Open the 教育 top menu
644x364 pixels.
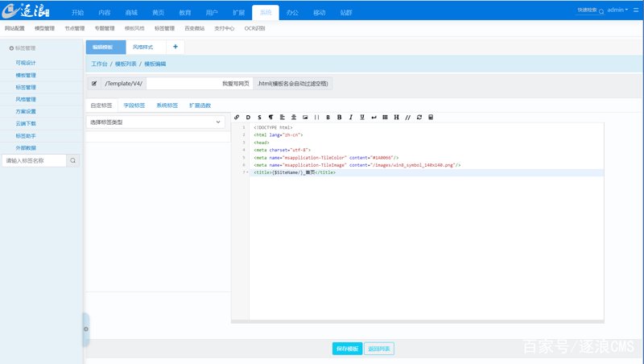(x=185, y=12)
